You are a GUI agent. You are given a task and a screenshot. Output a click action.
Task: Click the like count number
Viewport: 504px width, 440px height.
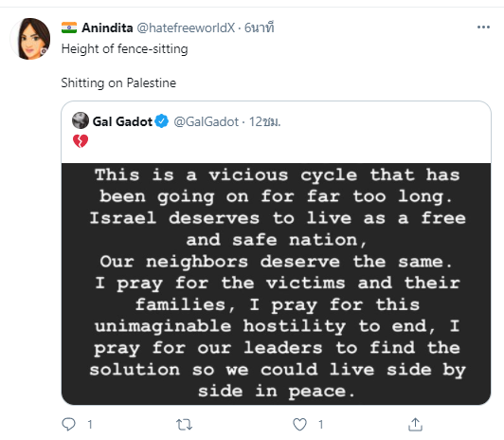(320, 425)
